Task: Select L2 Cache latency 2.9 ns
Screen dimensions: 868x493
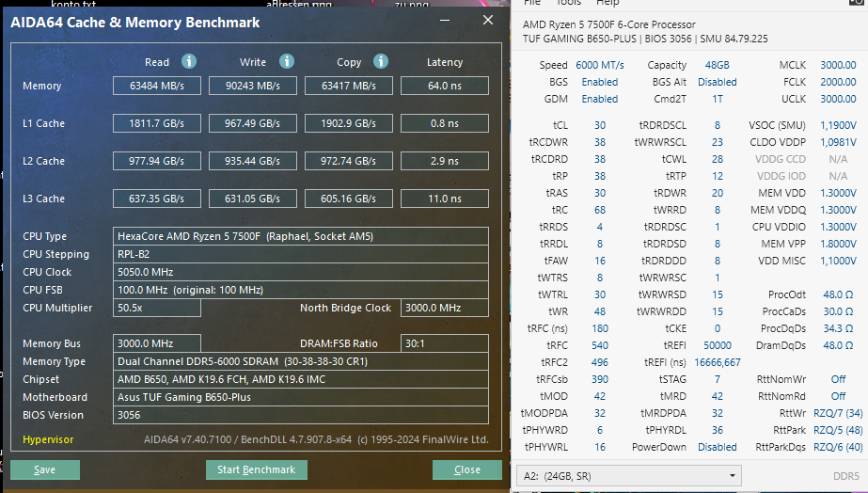Action: (x=445, y=161)
